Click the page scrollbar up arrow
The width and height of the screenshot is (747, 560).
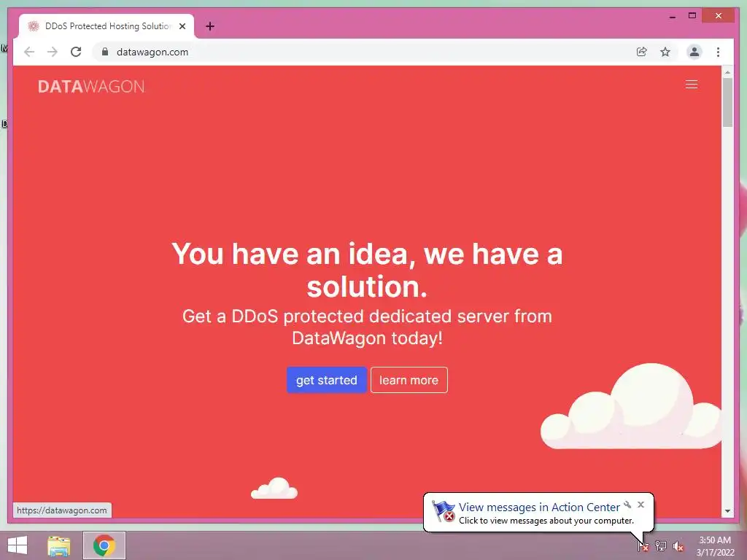tap(727, 72)
